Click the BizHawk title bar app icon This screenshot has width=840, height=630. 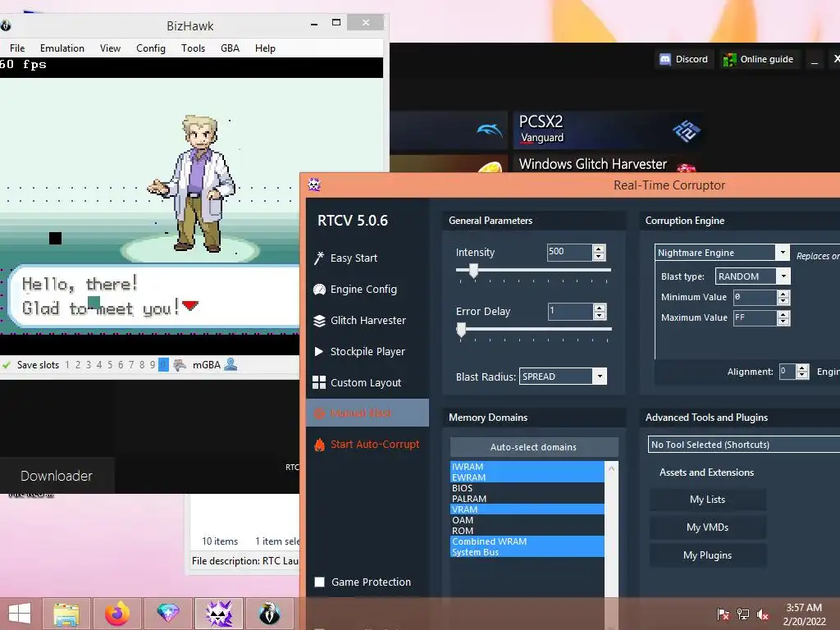[6, 25]
